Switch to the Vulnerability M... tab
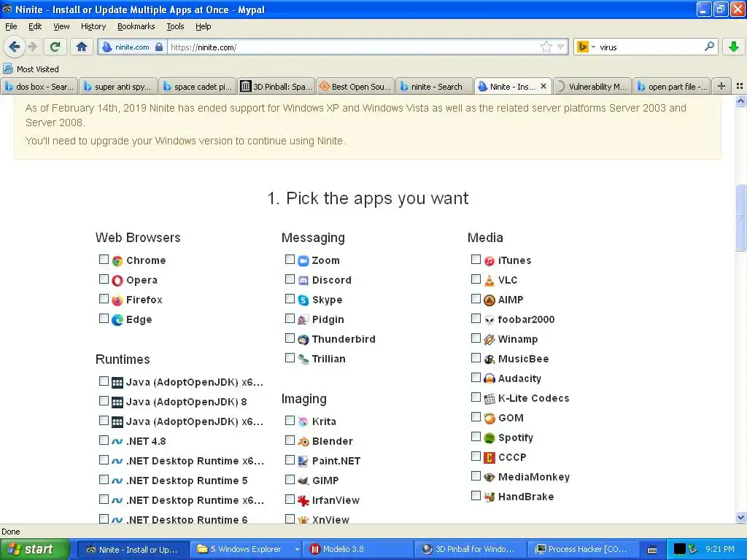747x560 pixels. (x=592, y=86)
